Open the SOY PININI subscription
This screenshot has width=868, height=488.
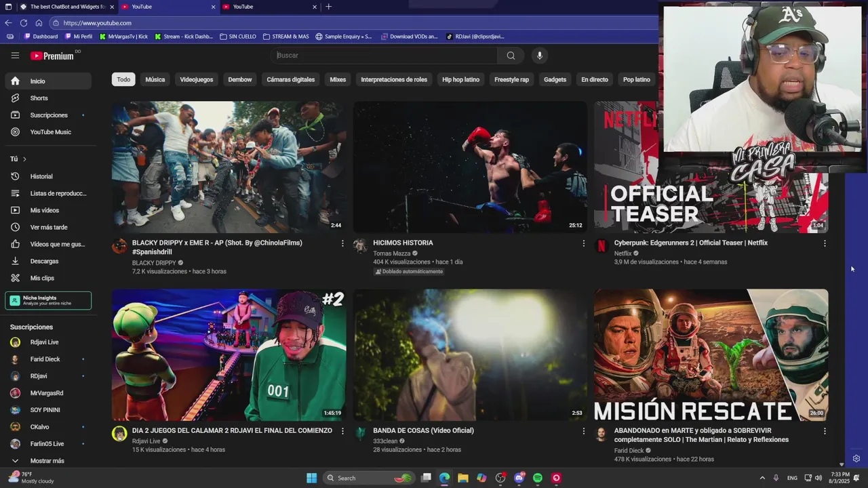click(x=48, y=410)
